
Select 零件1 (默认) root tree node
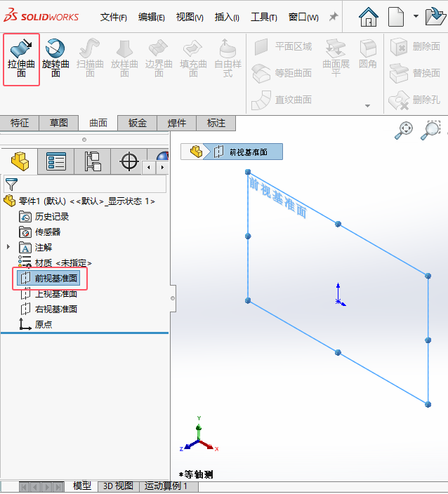(80, 201)
